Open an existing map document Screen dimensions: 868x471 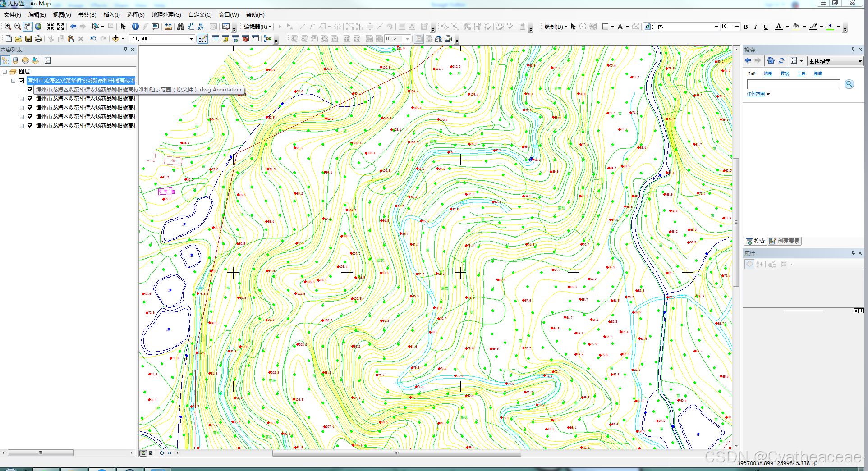click(x=18, y=39)
